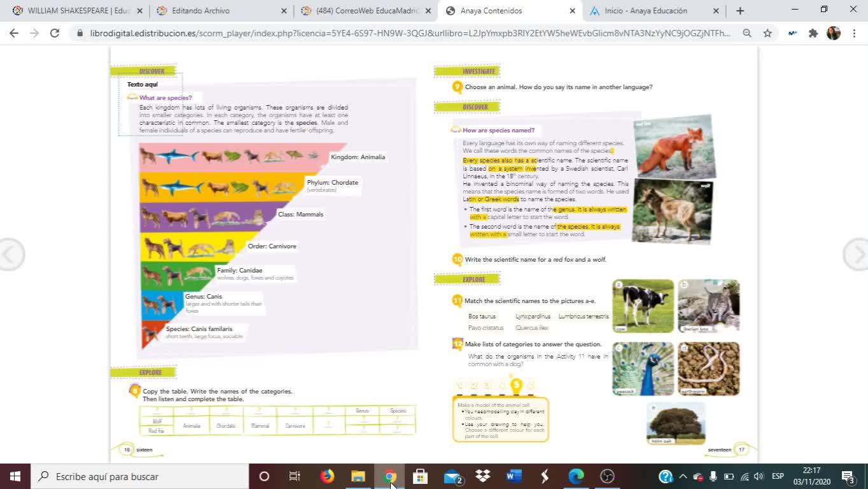The width and height of the screenshot is (868, 489).
Task: Click the browser address bar URL
Action: pos(410,33)
